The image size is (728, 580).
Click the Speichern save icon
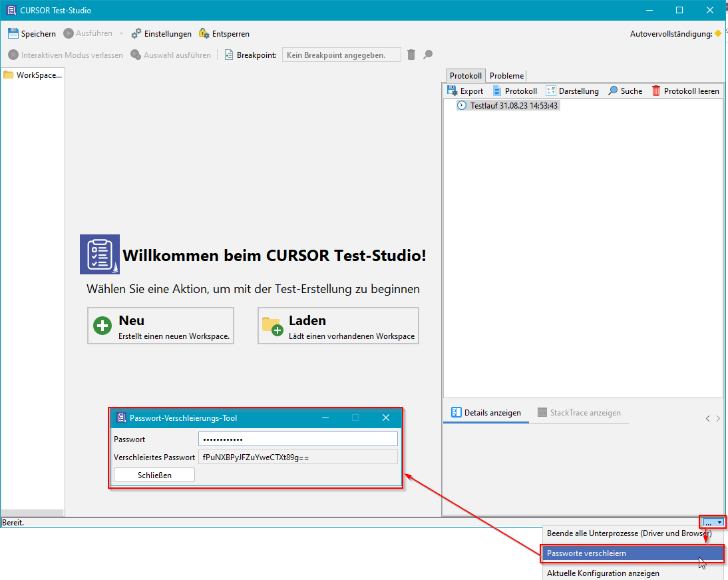(x=13, y=34)
